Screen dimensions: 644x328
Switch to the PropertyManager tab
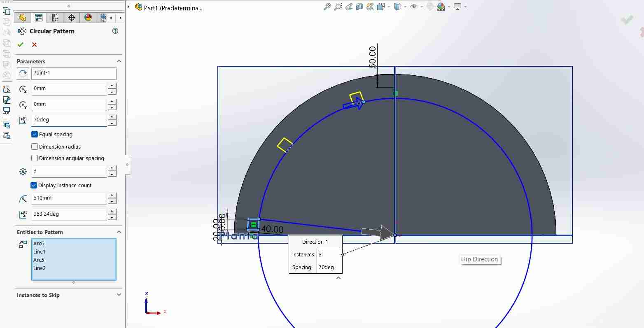point(39,18)
